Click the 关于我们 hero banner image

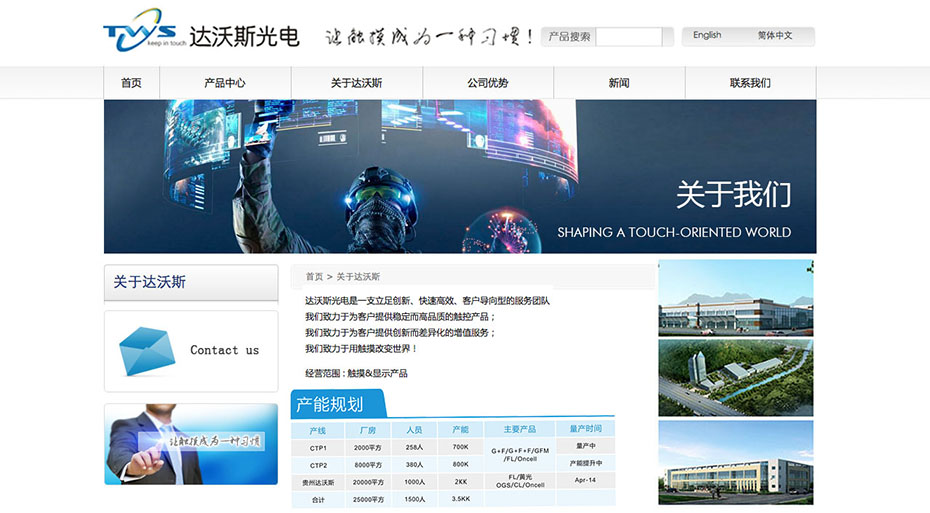460,177
